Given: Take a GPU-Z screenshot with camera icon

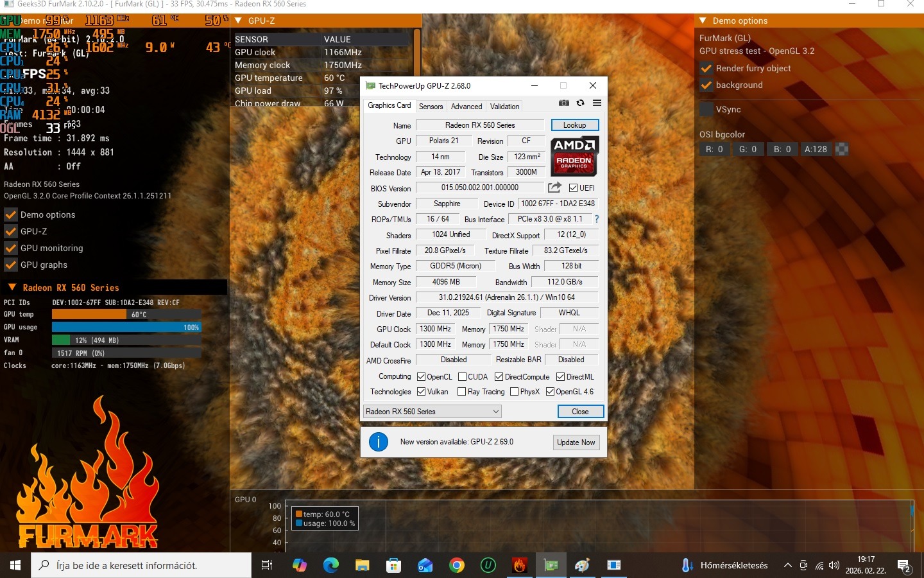Looking at the screenshot, I should click(x=564, y=103).
